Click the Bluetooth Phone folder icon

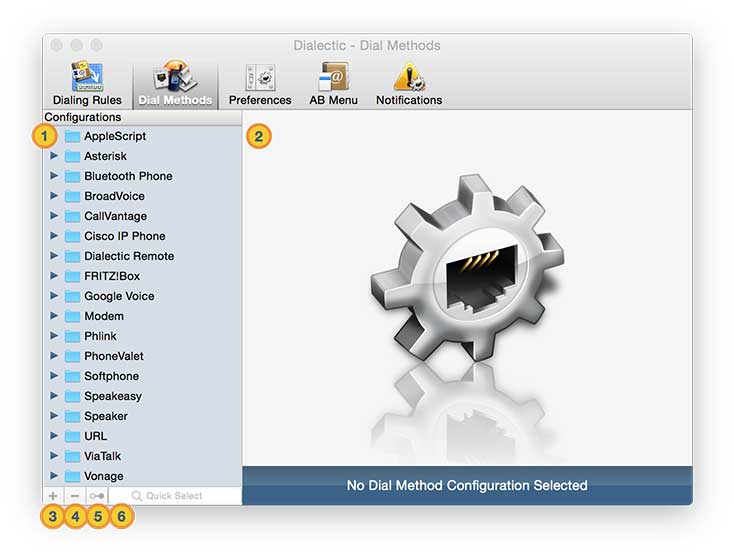tap(72, 176)
